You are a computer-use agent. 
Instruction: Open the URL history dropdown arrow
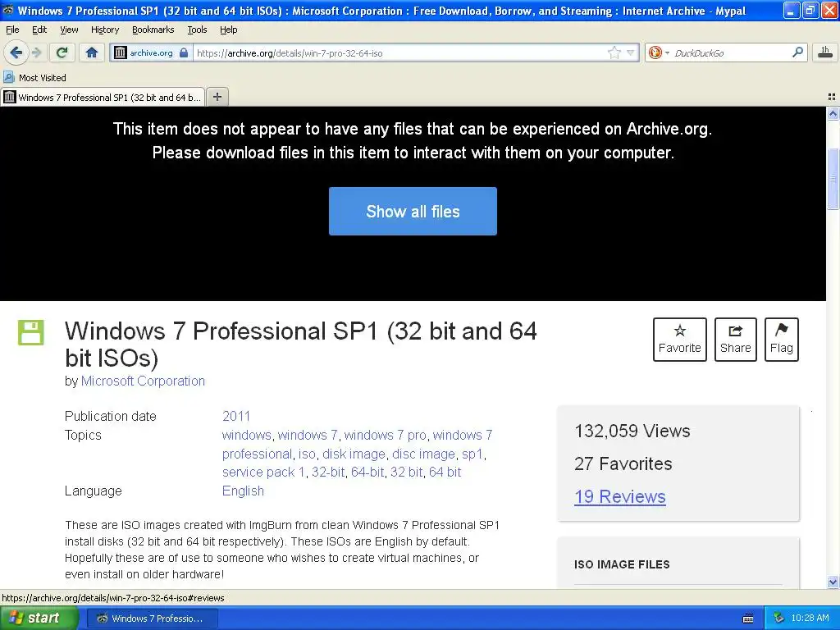pos(631,52)
